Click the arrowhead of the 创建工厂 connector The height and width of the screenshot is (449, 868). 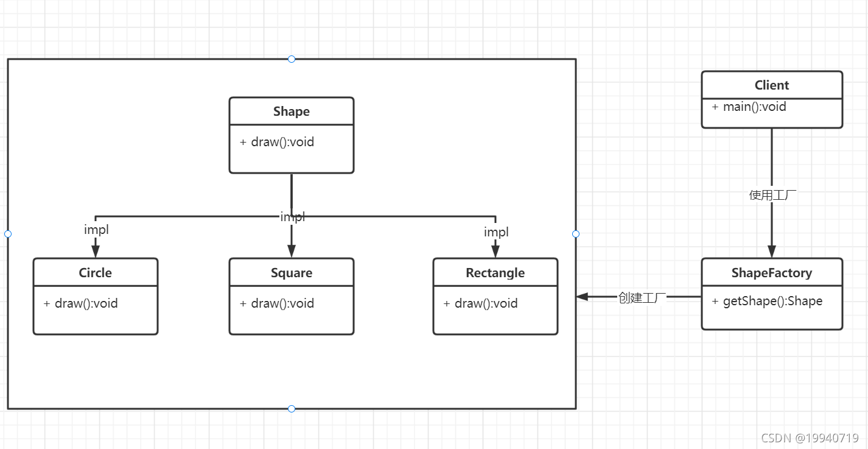(583, 297)
